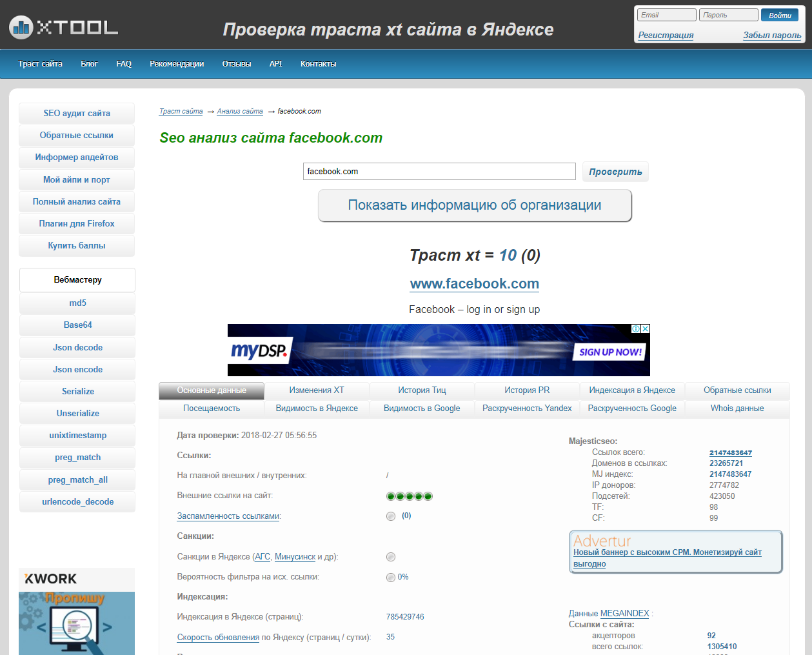The image size is (812, 655).
Task: Click the gray Yandex sanctions indicator circle
Action: tap(391, 557)
